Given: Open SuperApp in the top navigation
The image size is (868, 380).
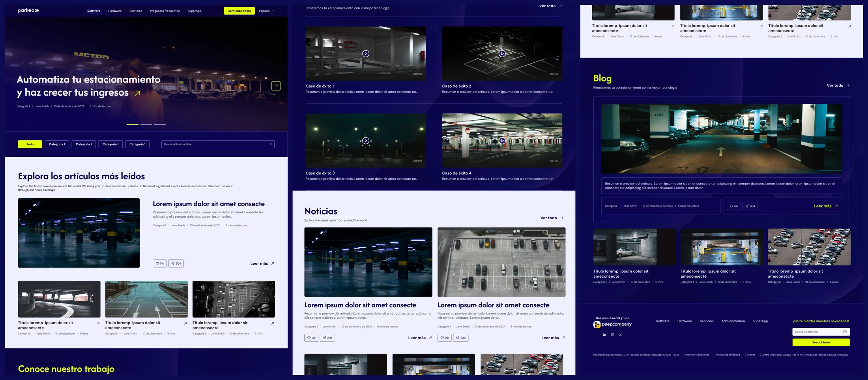Looking at the screenshot, I should click(195, 11).
